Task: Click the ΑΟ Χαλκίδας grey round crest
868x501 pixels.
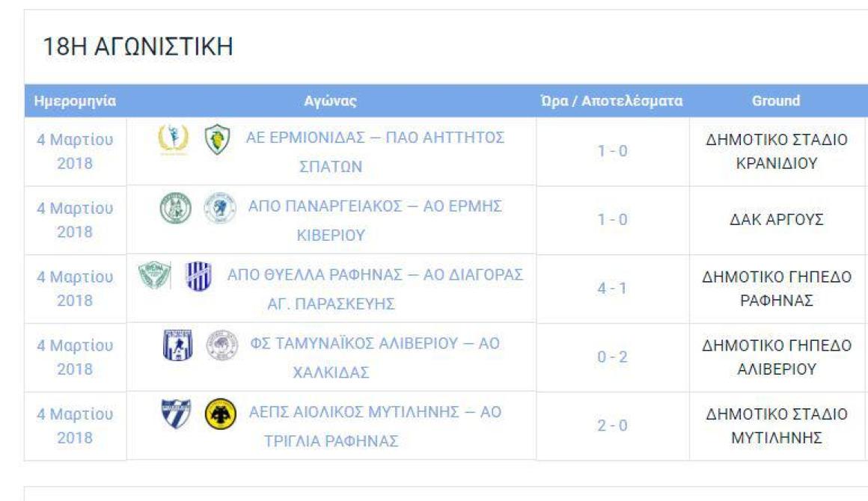Action: click(222, 345)
